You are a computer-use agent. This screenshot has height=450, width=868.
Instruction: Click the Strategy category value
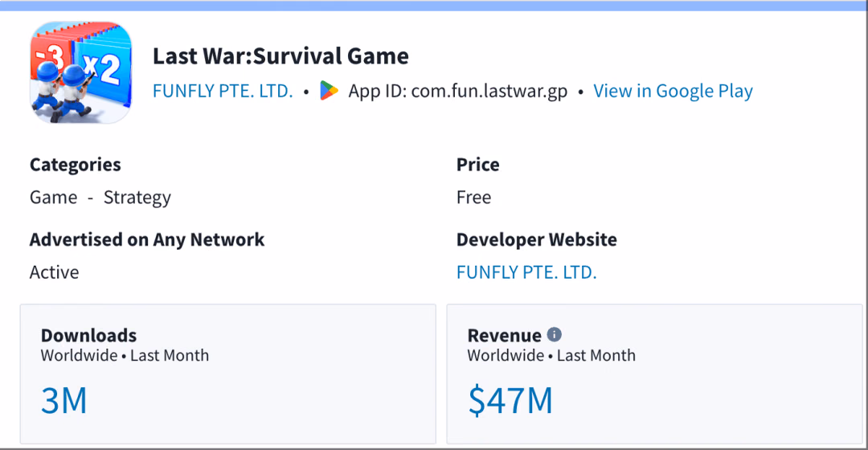tap(137, 198)
